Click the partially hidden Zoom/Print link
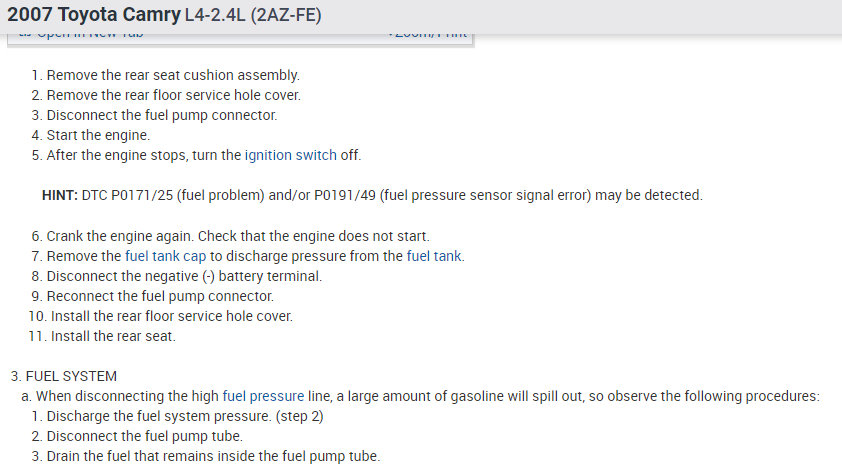842x473 pixels. tap(427, 35)
